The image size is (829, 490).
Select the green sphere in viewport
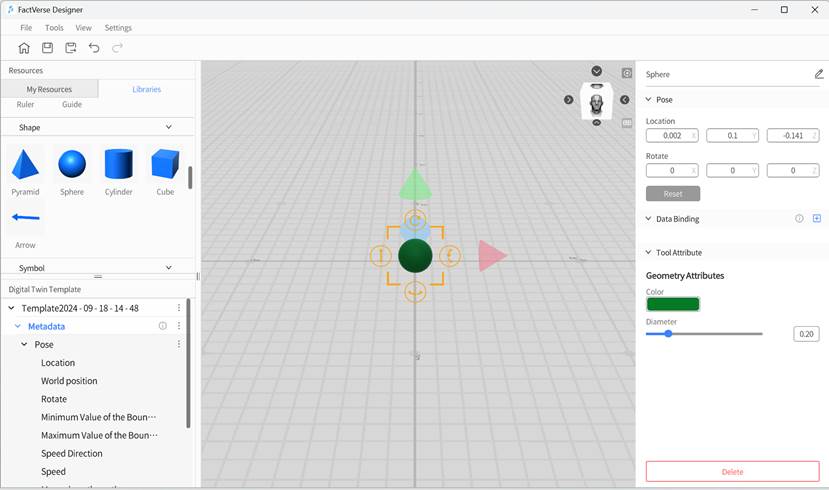click(415, 256)
